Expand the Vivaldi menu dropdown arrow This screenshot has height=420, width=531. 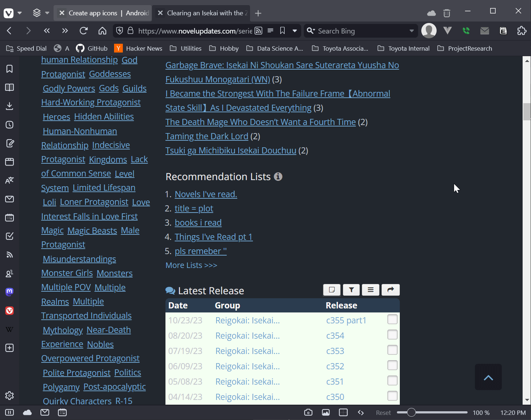point(20,13)
